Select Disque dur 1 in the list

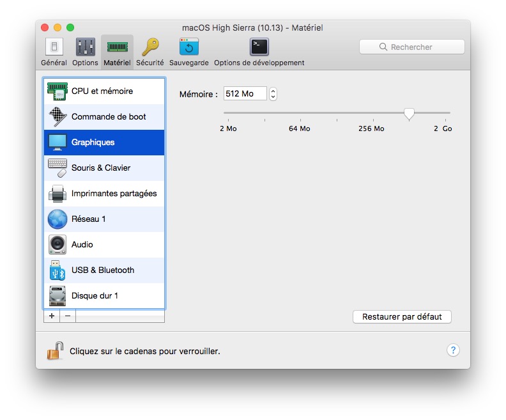(104, 296)
